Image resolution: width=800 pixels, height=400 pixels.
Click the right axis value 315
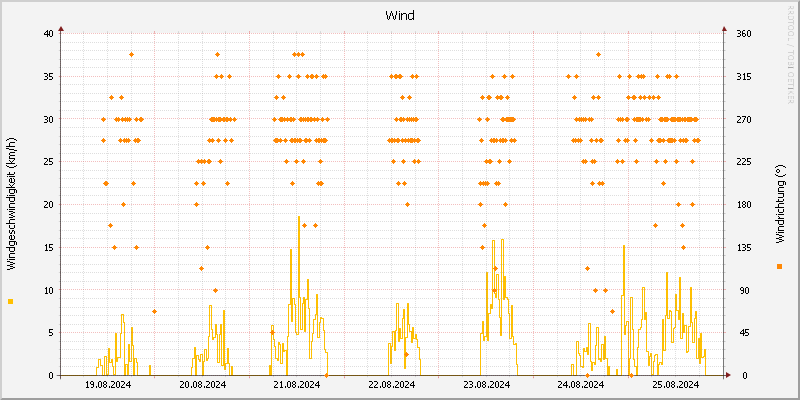pyautogui.click(x=744, y=77)
